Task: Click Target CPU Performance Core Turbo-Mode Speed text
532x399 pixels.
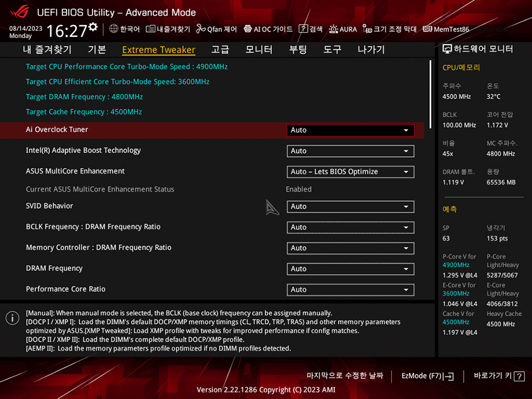Action: pyautogui.click(x=126, y=66)
